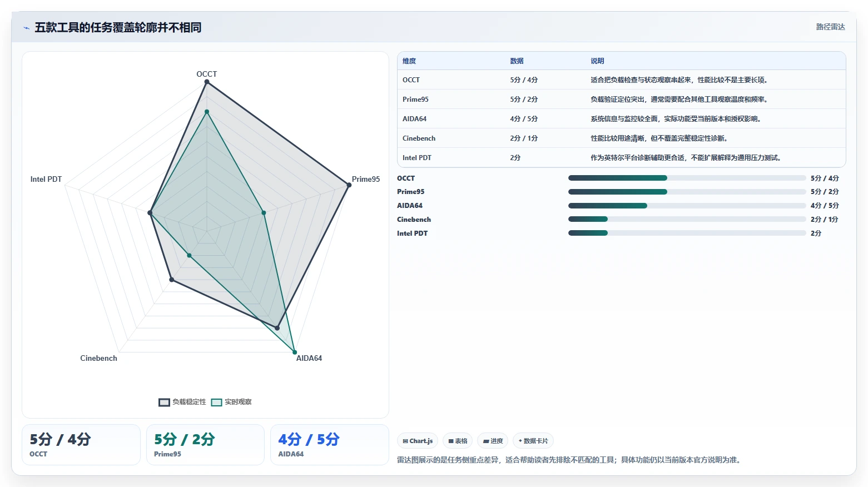Select the Intel PDT data point on radar
The width and height of the screenshot is (868, 487).
(150, 213)
